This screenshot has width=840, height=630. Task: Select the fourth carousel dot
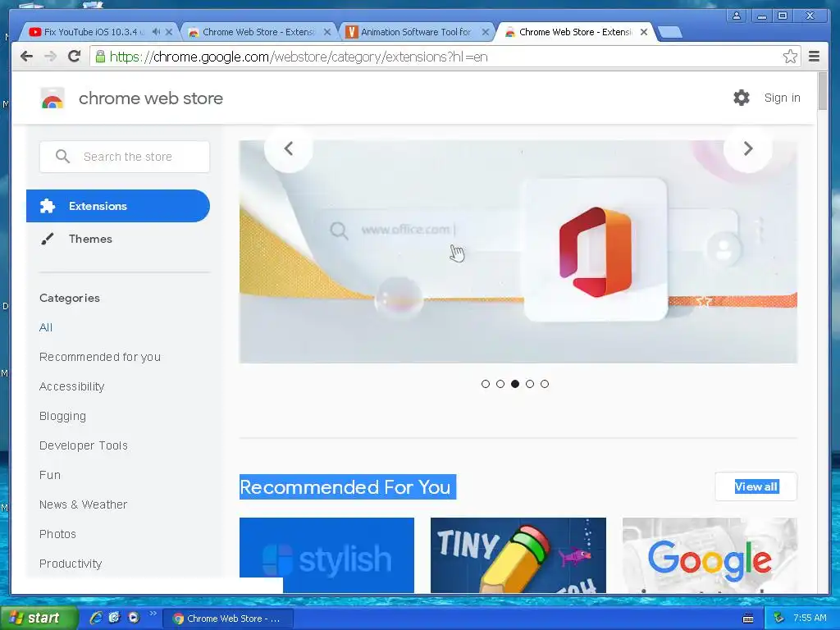point(530,384)
